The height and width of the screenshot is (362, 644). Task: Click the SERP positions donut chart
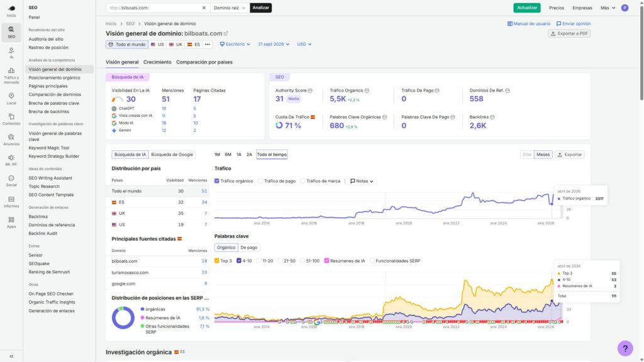click(x=123, y=317)
